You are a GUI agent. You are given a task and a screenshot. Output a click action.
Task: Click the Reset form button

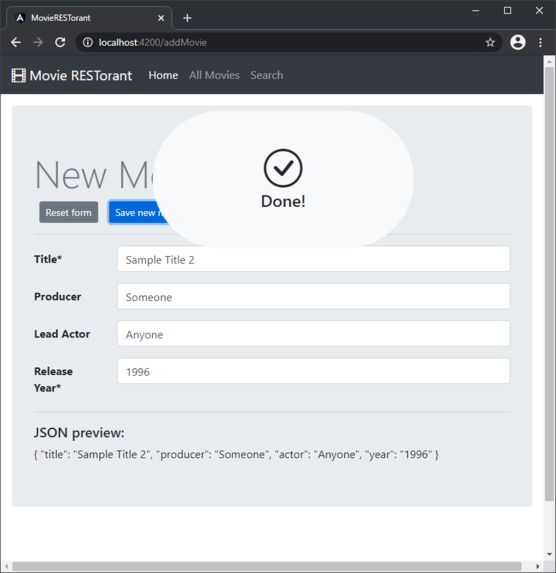click(68, 212)
